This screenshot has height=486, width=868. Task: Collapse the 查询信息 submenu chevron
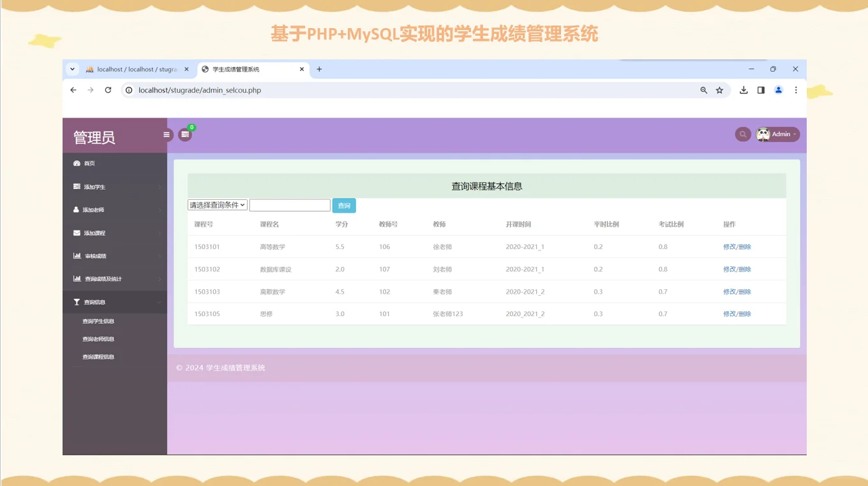[161, 301]
